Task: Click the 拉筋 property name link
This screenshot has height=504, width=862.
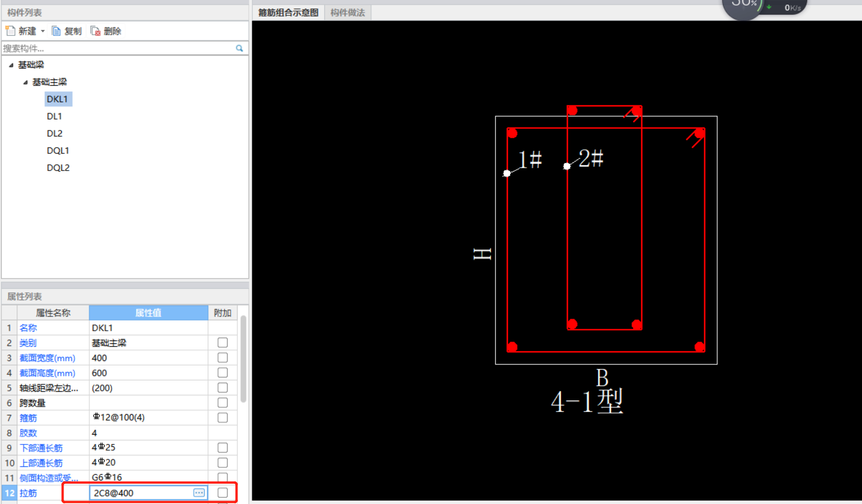Action: point(28,493)
